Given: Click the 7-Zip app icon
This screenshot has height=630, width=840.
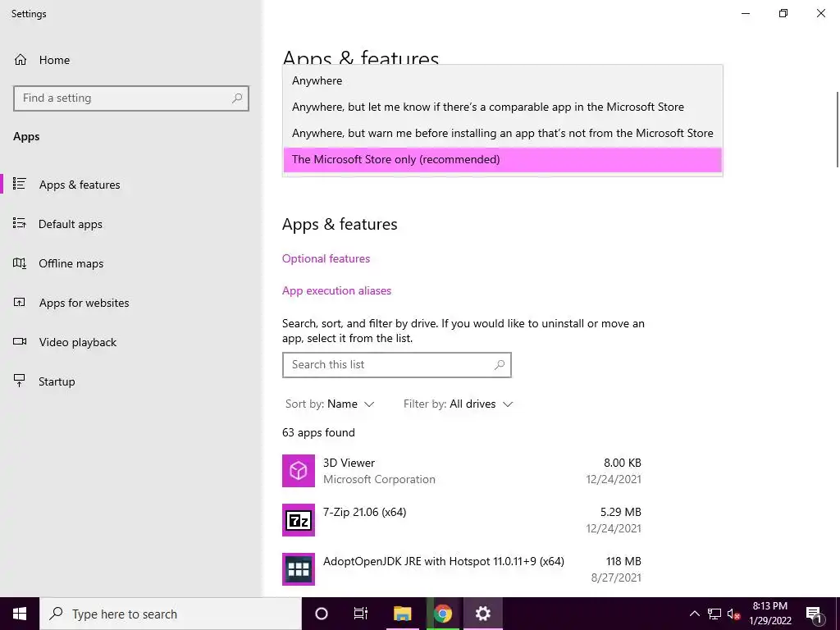Looking at the screenshot, I should 299,520.
